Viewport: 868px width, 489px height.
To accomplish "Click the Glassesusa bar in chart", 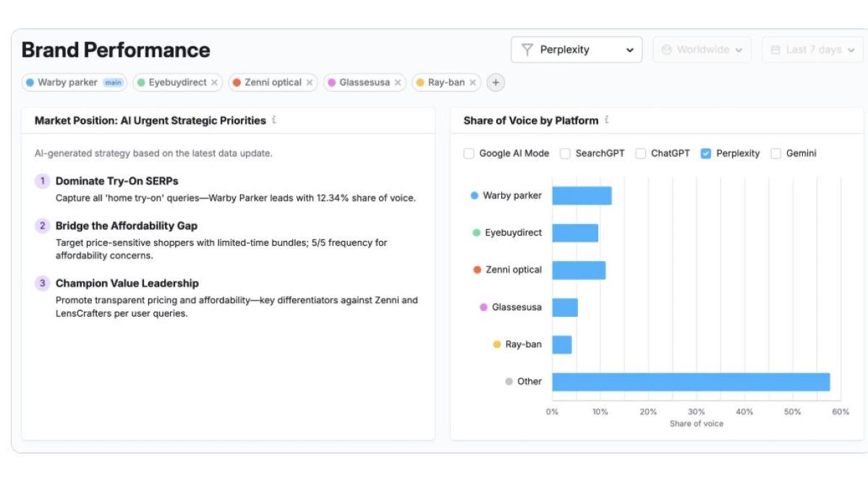I will tap(565, 307).
